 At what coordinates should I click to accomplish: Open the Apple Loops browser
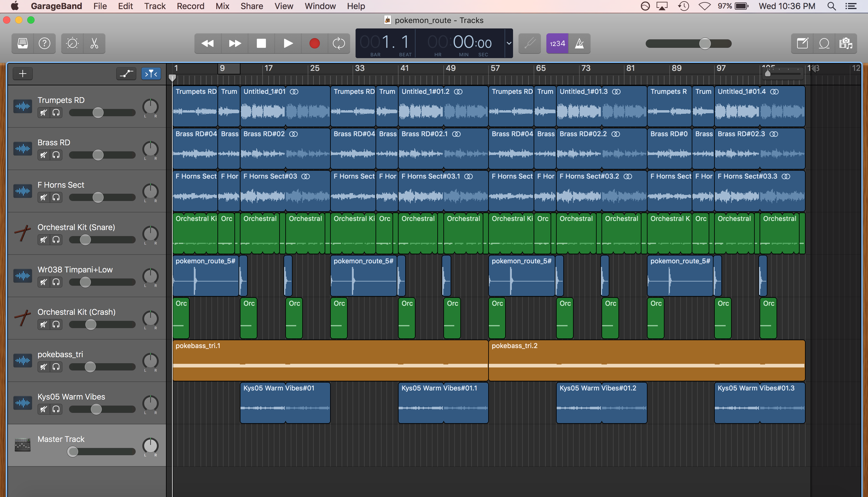click(824, 43)
